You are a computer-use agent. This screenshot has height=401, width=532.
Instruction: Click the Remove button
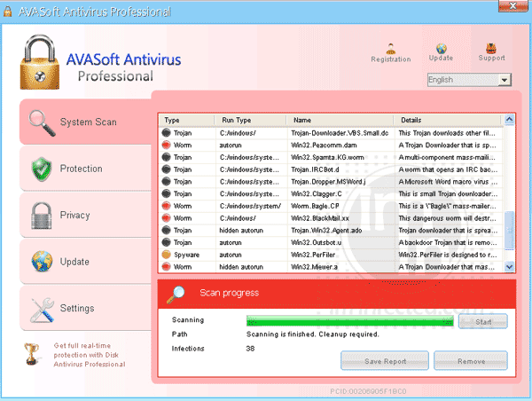pyautogui.click(x=471, y=361)
